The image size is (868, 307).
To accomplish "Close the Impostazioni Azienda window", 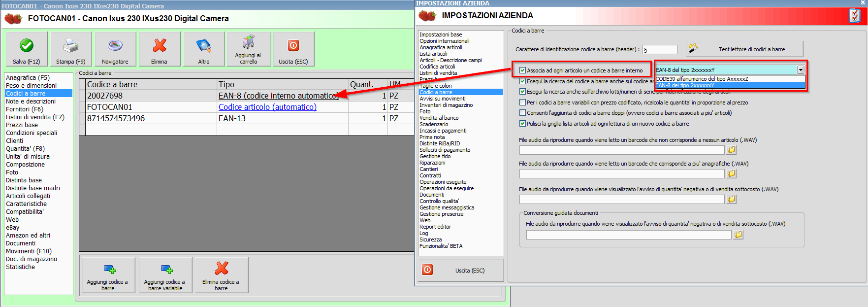I will (863, 3).
